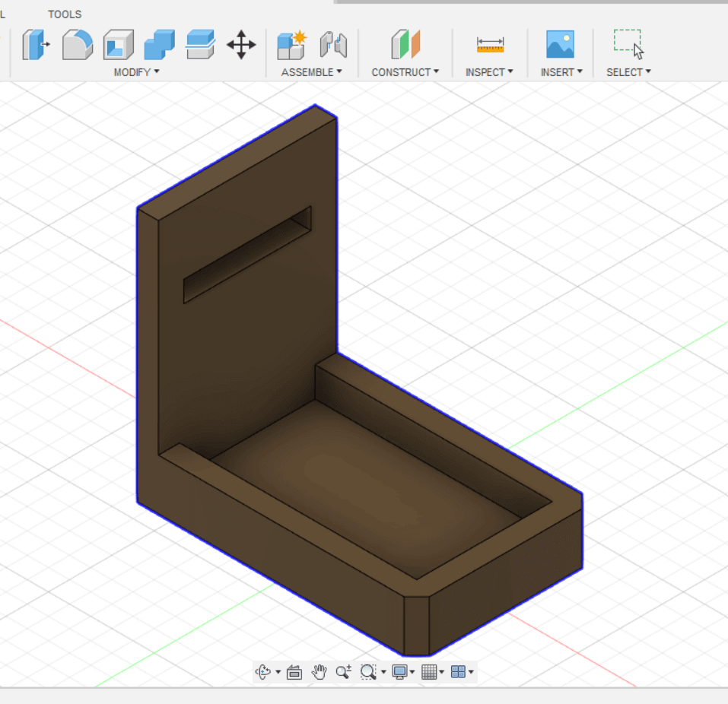This screenshot has height=704, width=728.
Task: Select the Fillet tool
Action: coord(78,45)
